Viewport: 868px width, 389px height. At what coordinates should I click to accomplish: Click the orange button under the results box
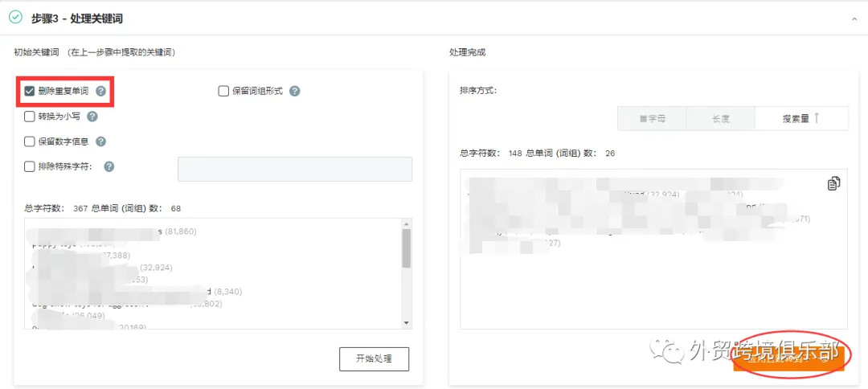[x=789, y=358]
